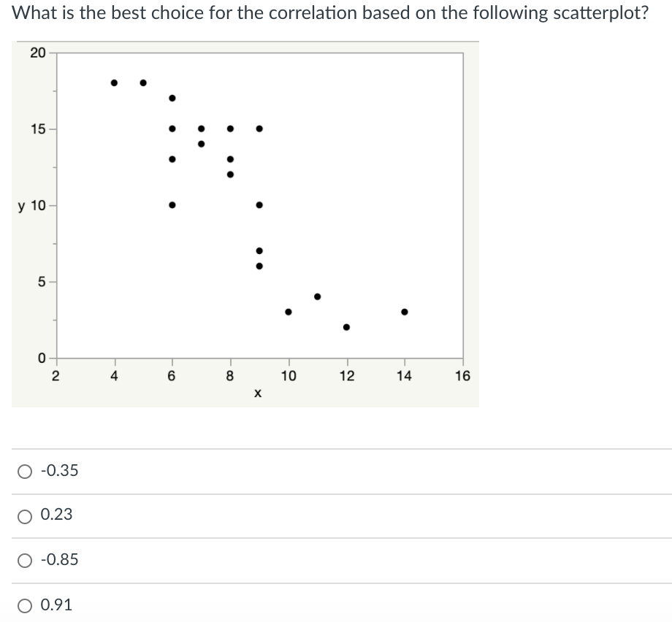Click the 16 tick label on x-axis
The width and height of the screenshot is (672, 622).
click(462, 377)
